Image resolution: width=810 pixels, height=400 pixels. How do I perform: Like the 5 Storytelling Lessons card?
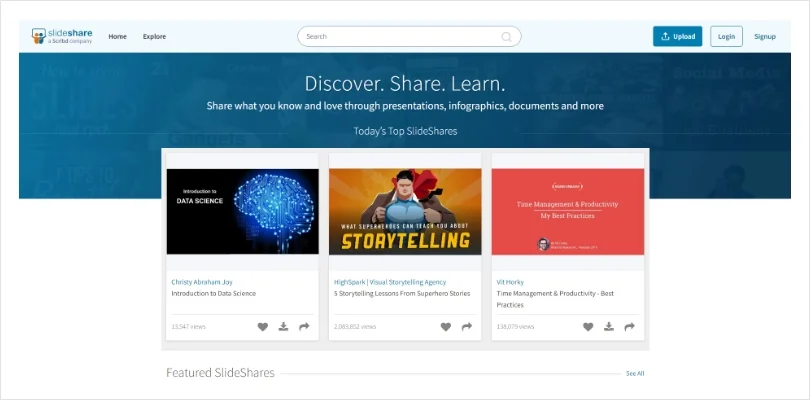click(446, 327)
